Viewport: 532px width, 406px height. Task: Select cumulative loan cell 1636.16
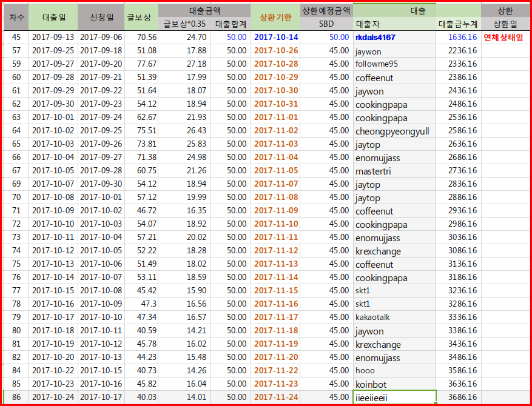click(x=459, y=38)
